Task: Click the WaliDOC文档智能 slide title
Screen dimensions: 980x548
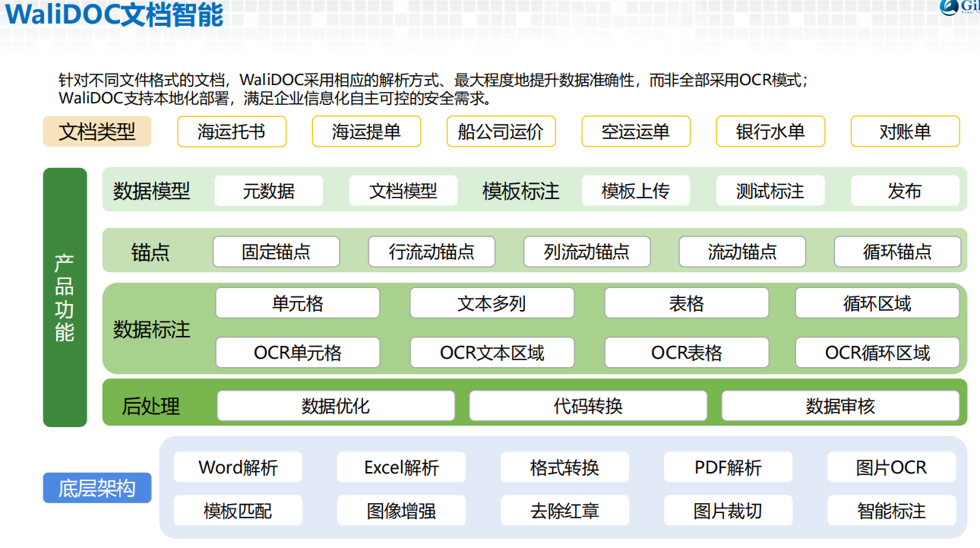Action: tap(112, 13)
